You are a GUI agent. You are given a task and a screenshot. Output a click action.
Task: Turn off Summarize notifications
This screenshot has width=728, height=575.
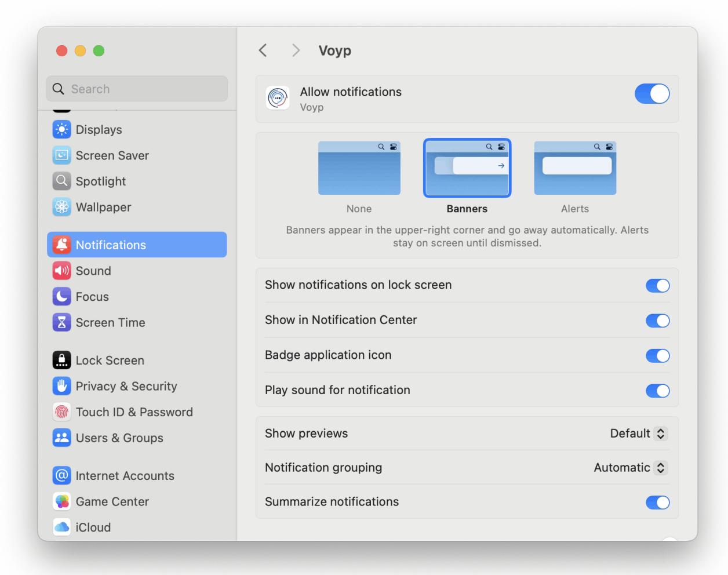(658, 502)
